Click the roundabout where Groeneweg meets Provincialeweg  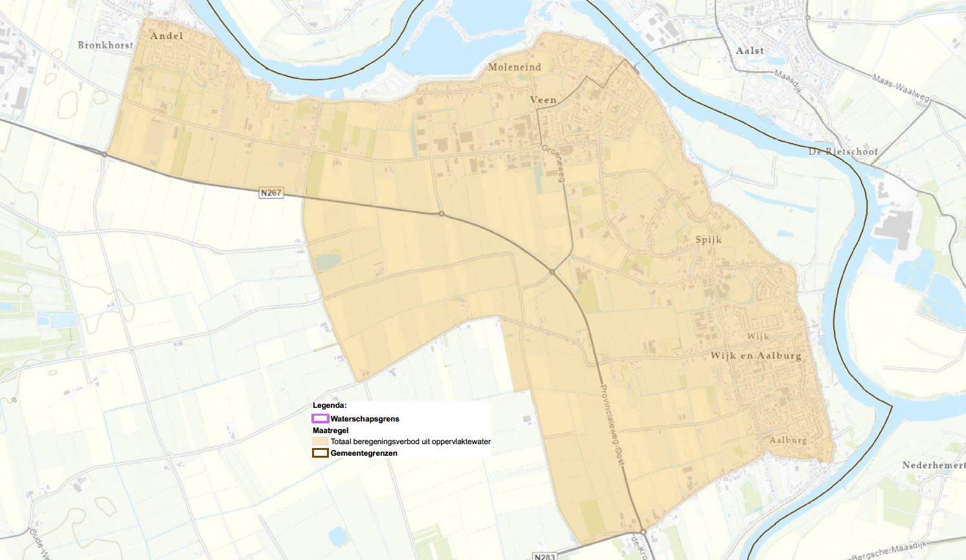click(x=552, y=272)
